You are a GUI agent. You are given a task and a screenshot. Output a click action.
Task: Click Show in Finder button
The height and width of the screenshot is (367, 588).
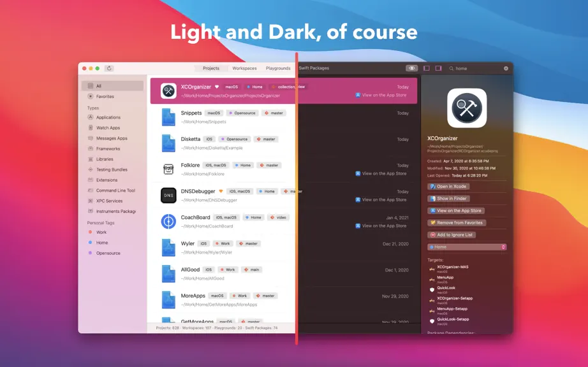click(x=448, y=199)
